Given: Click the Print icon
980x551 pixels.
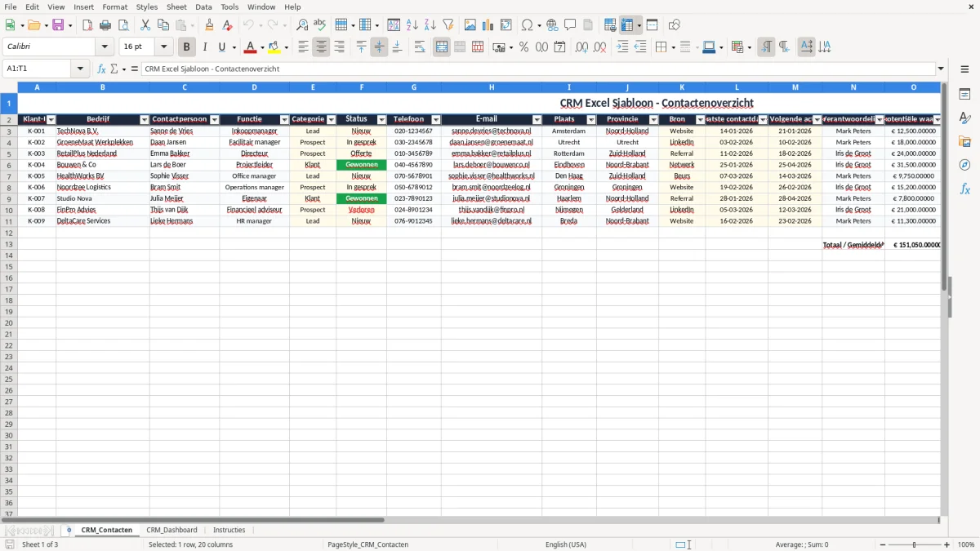Looking at the screenshot, I should pyautogui.click(x=105, y=25).
